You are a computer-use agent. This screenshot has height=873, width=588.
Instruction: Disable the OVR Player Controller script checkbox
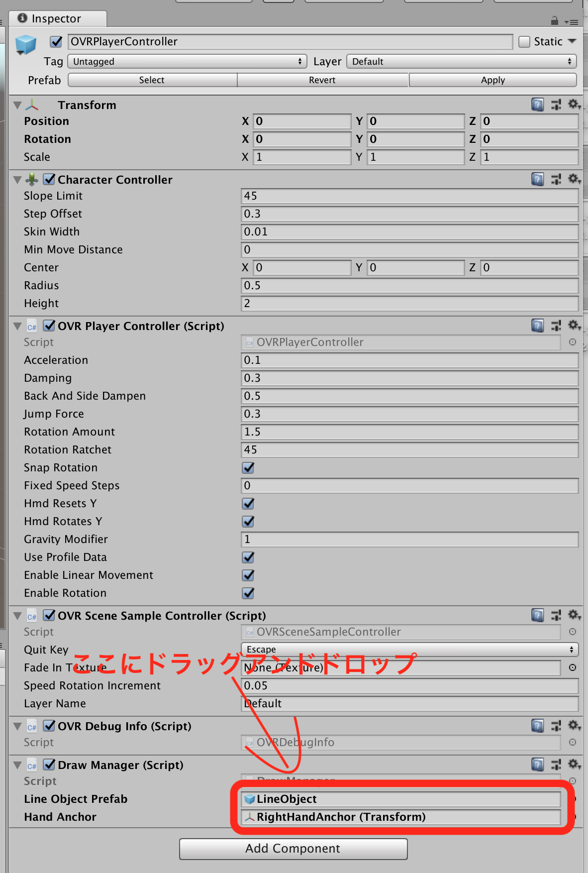(49, 325)
